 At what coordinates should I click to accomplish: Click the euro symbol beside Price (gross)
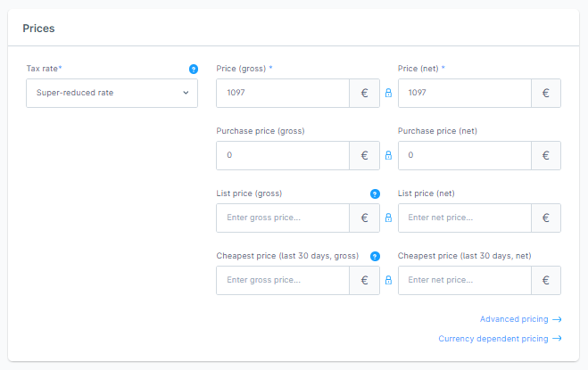(364, 93)
